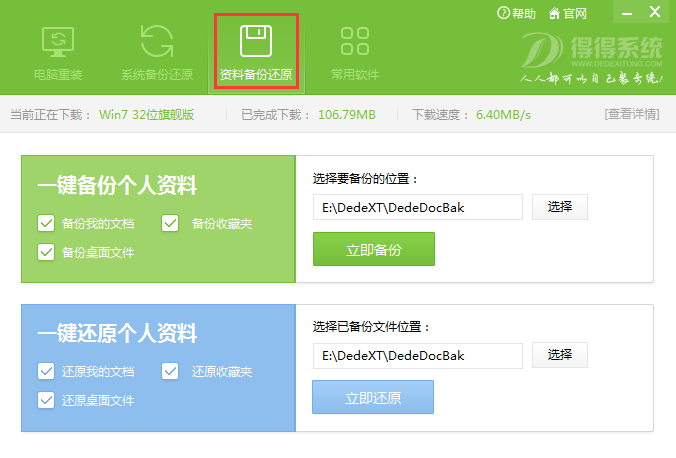Click the blue 立即还原 button
Screen dimensions: 676x458
click(373, 397)
